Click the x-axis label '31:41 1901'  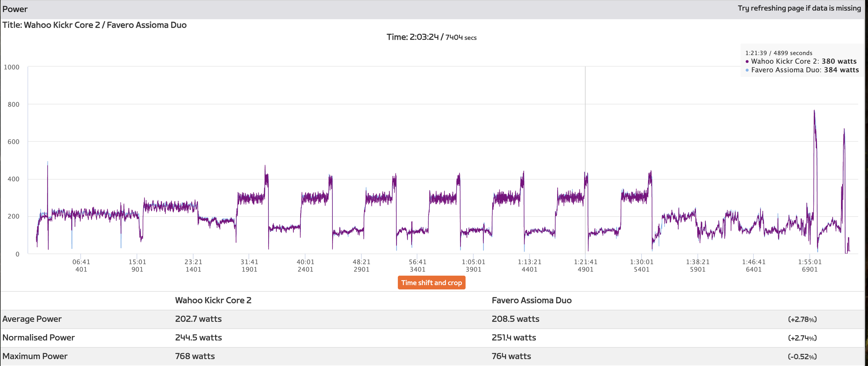point(249,265)
